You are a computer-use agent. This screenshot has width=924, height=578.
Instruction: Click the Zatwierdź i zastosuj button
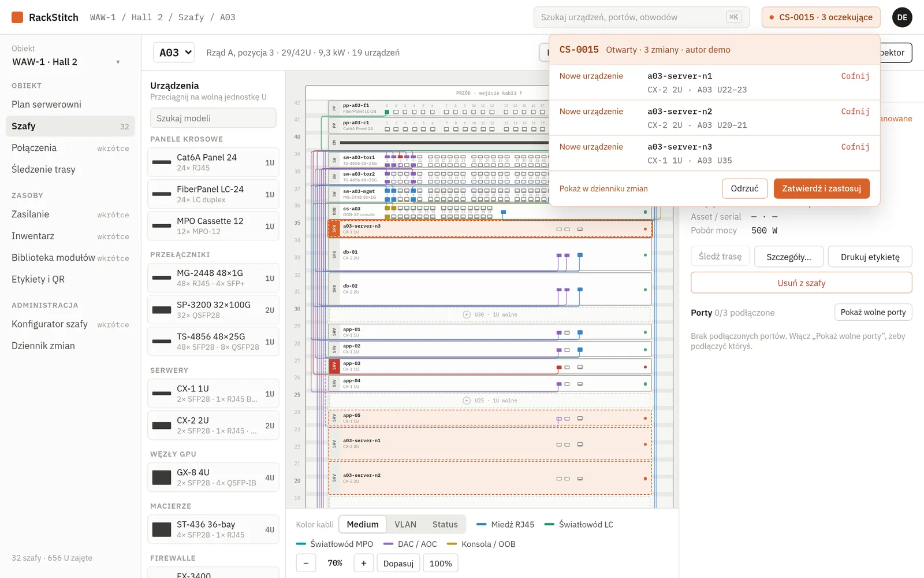coord(821,188)
